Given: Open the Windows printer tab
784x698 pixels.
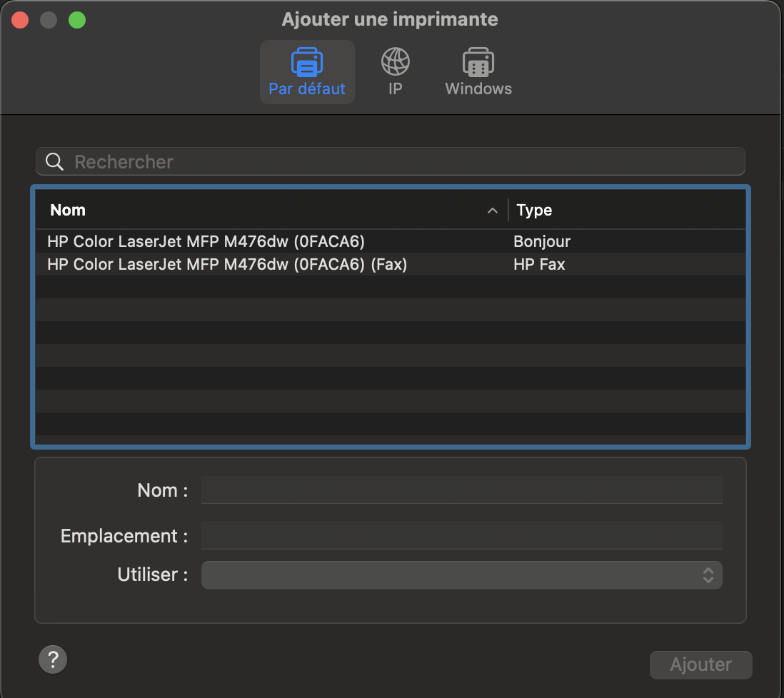Looking at the screenshot, I should tap(478, 72).
